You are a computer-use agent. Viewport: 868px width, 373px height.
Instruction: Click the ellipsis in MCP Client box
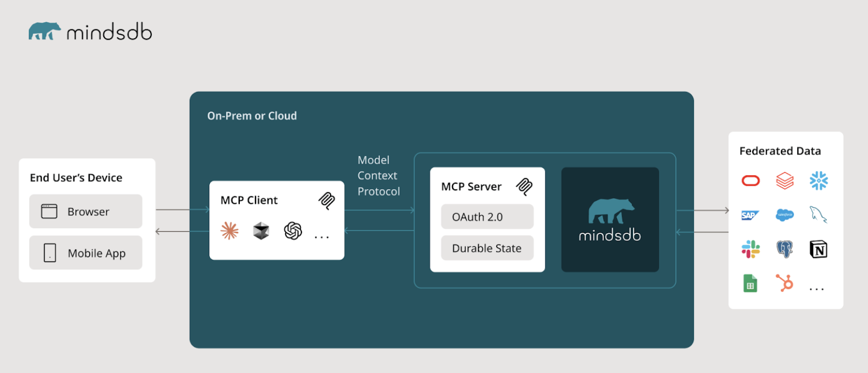pyautogui.click(x=322, y=238)
